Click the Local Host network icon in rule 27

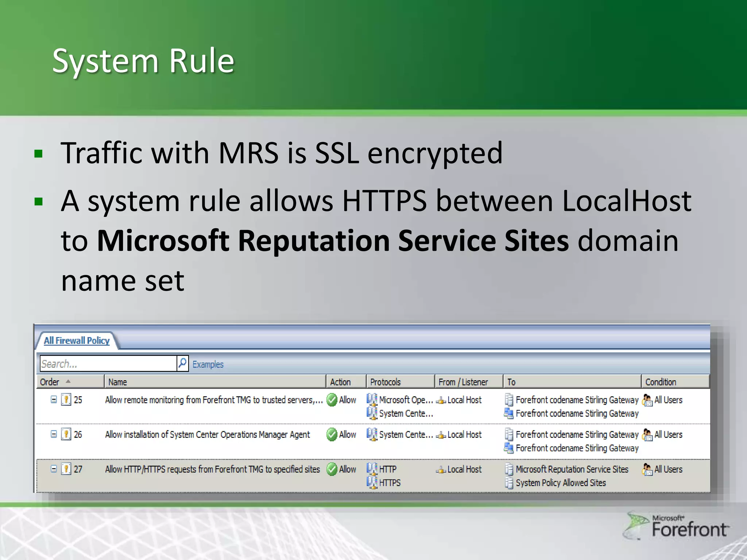click(441, 470)
